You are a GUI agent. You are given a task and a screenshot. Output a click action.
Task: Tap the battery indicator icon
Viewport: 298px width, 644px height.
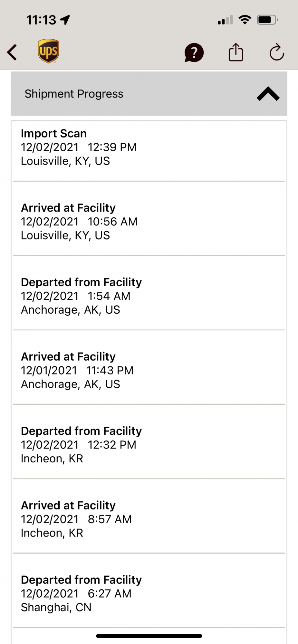(267, 20)
